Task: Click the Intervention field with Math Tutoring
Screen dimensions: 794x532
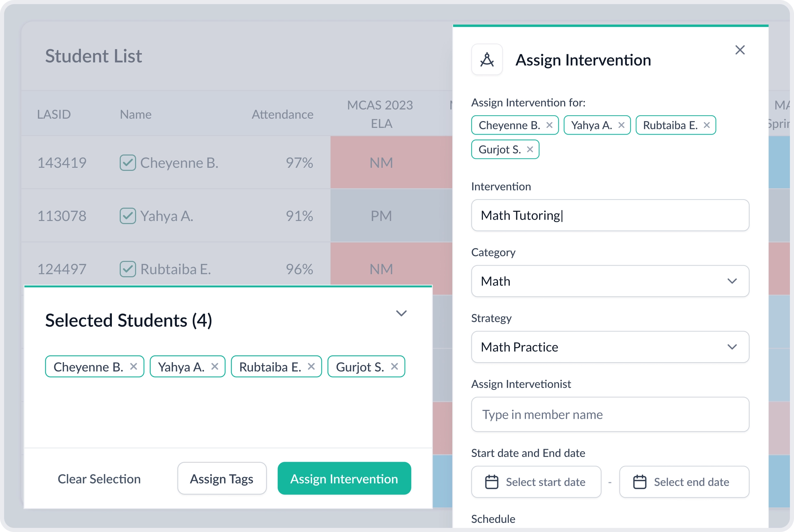Action: pyautogui.click(x=610, y=215)
